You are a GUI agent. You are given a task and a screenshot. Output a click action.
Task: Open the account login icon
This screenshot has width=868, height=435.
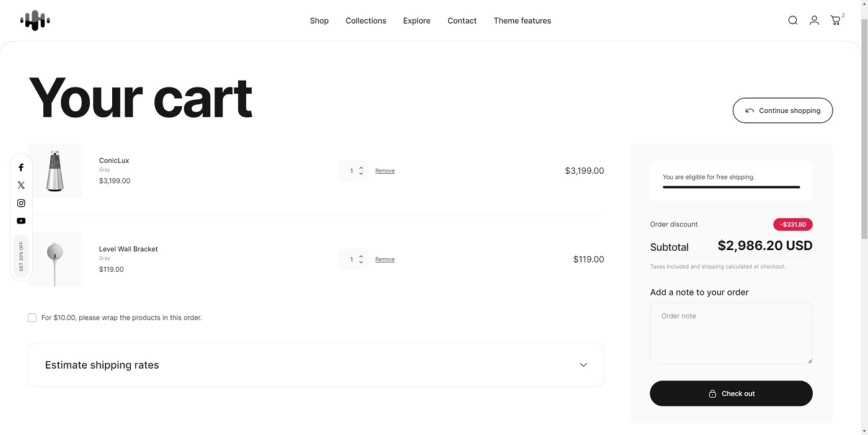pyautogui.click(x=814, y=20)
